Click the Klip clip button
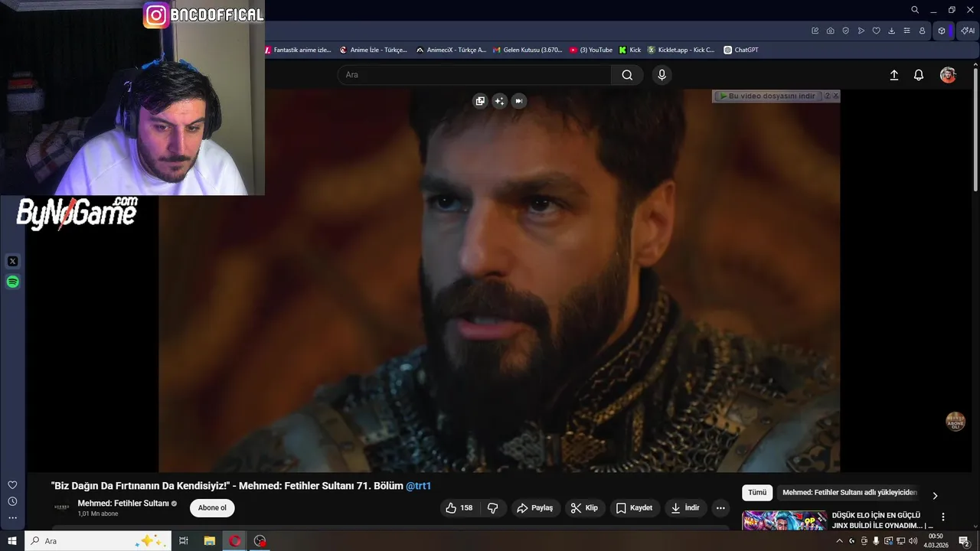 [x=584, y=508]
